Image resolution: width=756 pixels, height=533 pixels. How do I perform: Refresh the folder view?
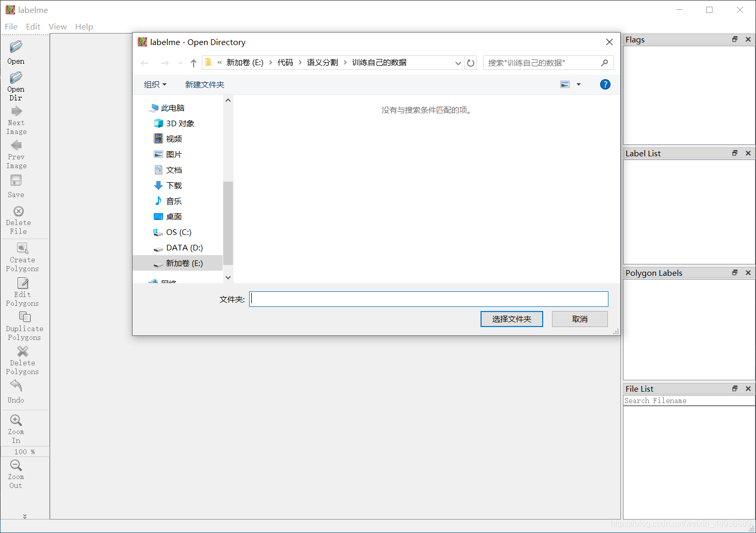(x=471, y=63)
